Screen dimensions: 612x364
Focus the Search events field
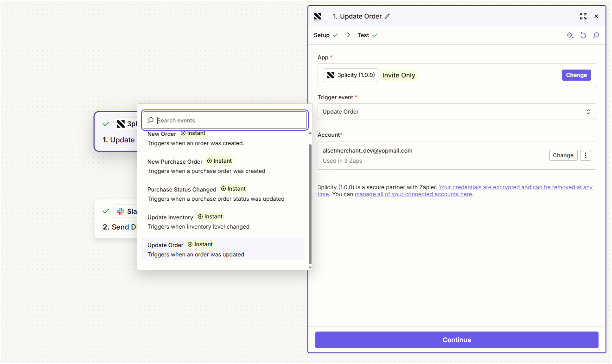pos(225,121)
